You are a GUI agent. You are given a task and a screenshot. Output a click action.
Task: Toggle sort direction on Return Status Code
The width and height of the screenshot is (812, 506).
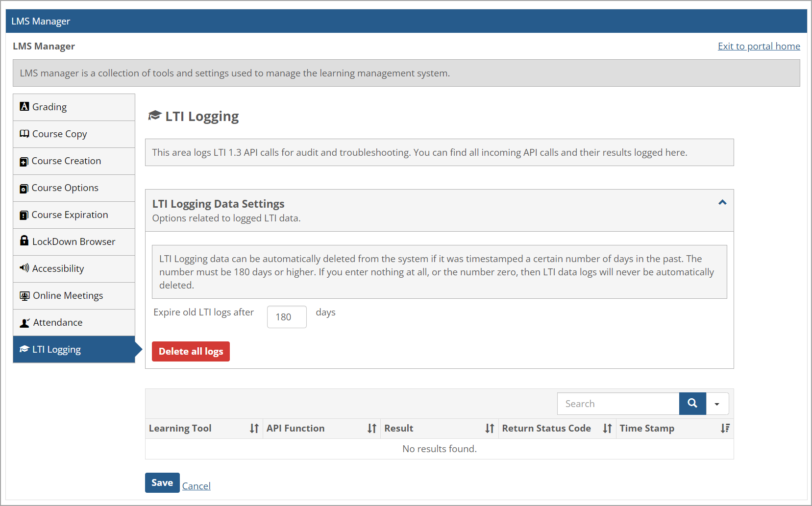click(607, 428)
